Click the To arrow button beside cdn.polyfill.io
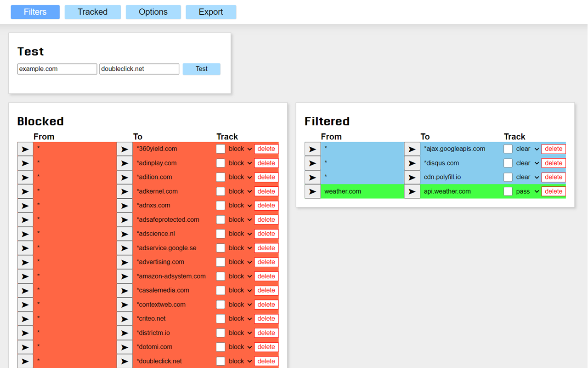The height and width of the screenshot is (368, 588). click(412, 177)
